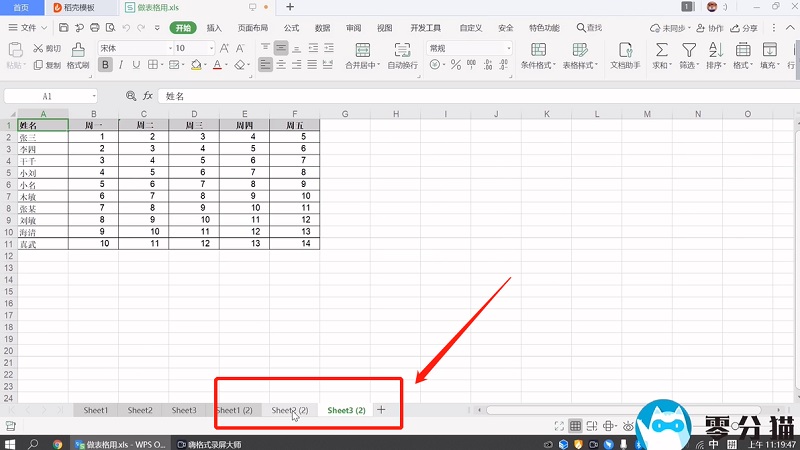Viewport: 800px width, 450px height.
Task: Click the add new sheet plus button
Action: (381, 410)
